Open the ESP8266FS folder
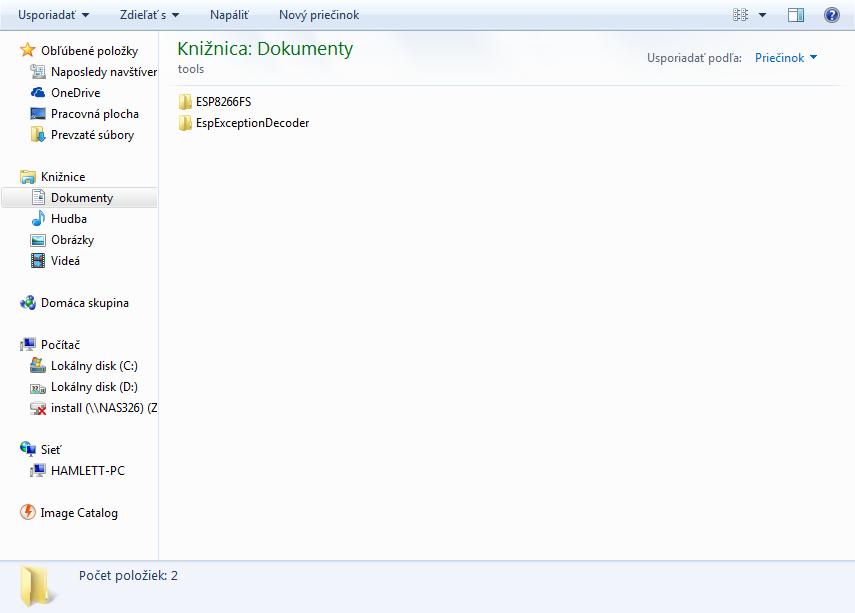The image size is (855, 613). click(223, 102)
